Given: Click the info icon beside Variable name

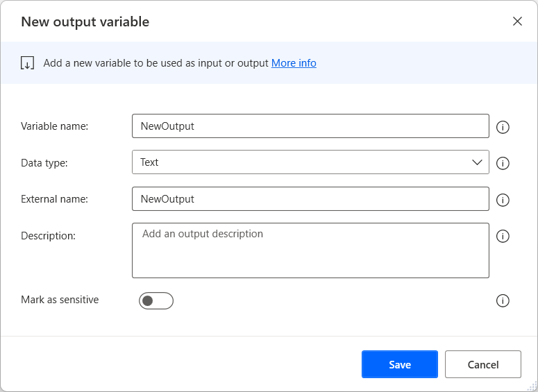Looking at the screenshot, I should point(503,127).
